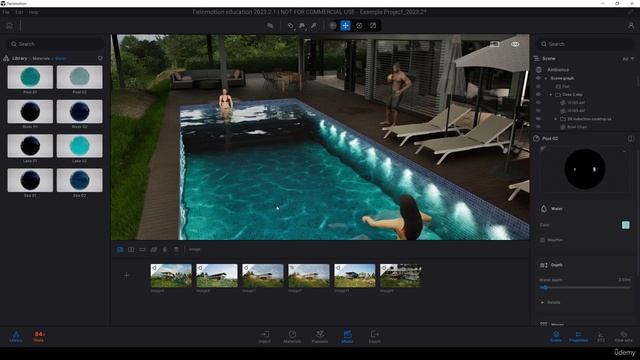Click the Library root icon in breadcrumb
This screenshot has width=640, height=360.
click(x=6, y=58)
